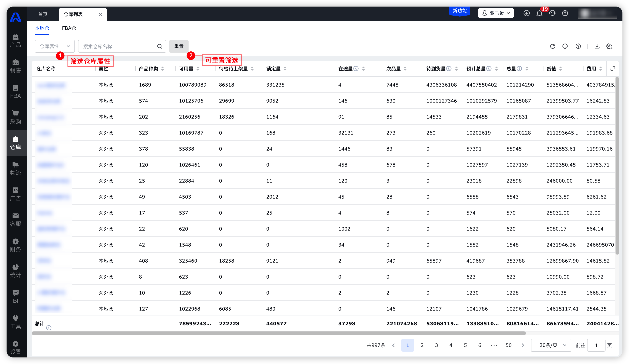Go to next page arrow

point(523,345)
